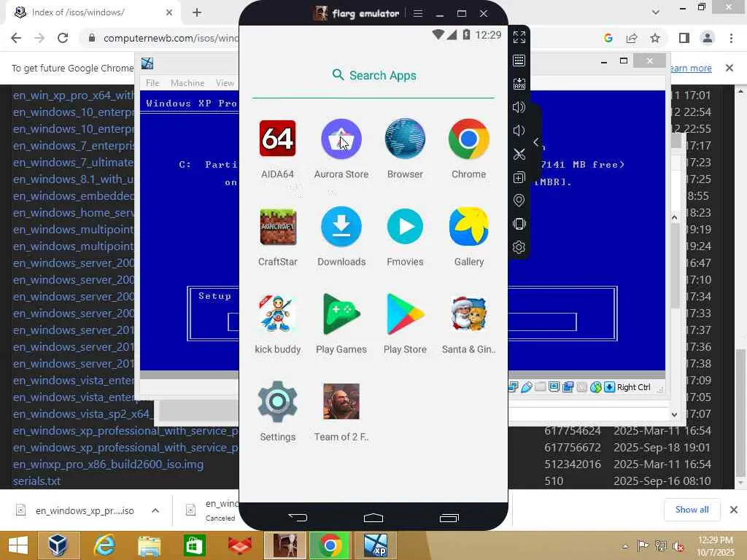The height and width of the screenshot is (560, 747).
Task: Open the Browser app
Action: 405,139
